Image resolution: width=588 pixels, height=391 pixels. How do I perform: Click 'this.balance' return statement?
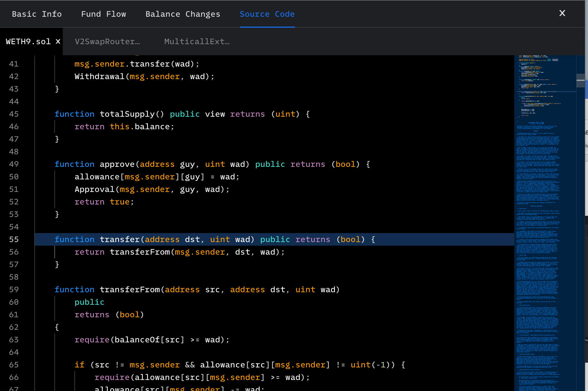pos(124,127)
